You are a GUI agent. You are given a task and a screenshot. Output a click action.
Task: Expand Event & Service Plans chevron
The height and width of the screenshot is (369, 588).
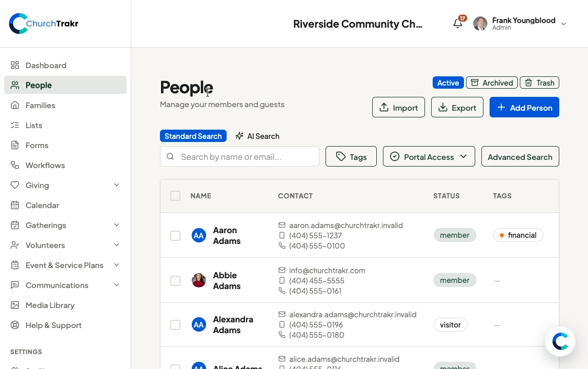[x=116, y=265]
